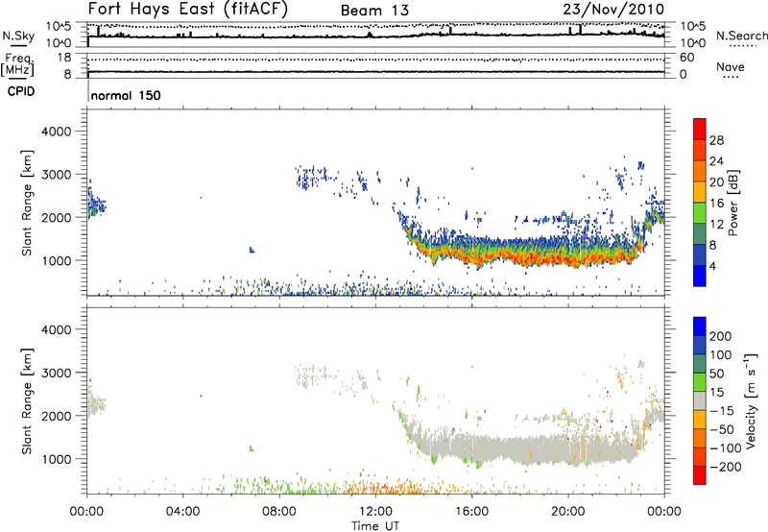Screen dimensions: 768x532
Task: Click the 16:00 time tick label
Action: (x=471, y=512)
